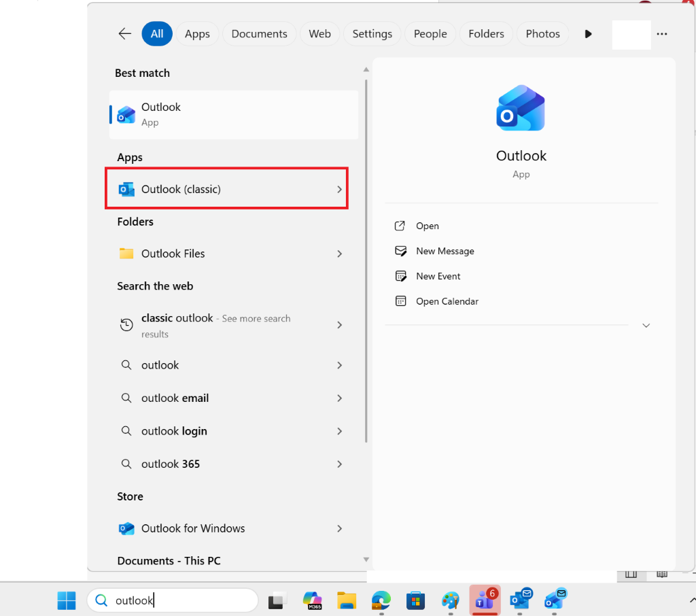Screen dimensions: 696x616
Task: Click inside the taskbar search field
Action: [172, 600]
